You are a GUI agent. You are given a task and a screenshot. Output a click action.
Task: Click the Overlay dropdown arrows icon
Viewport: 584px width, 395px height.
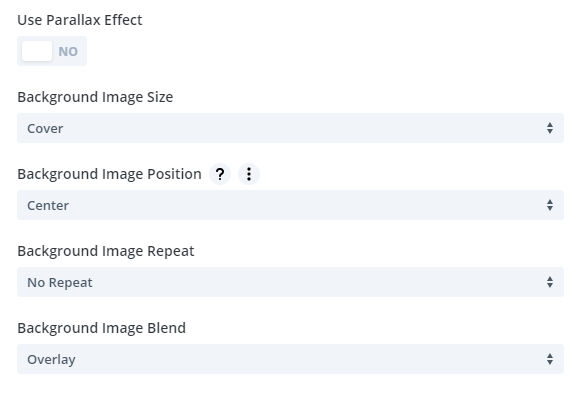point(550,359)
